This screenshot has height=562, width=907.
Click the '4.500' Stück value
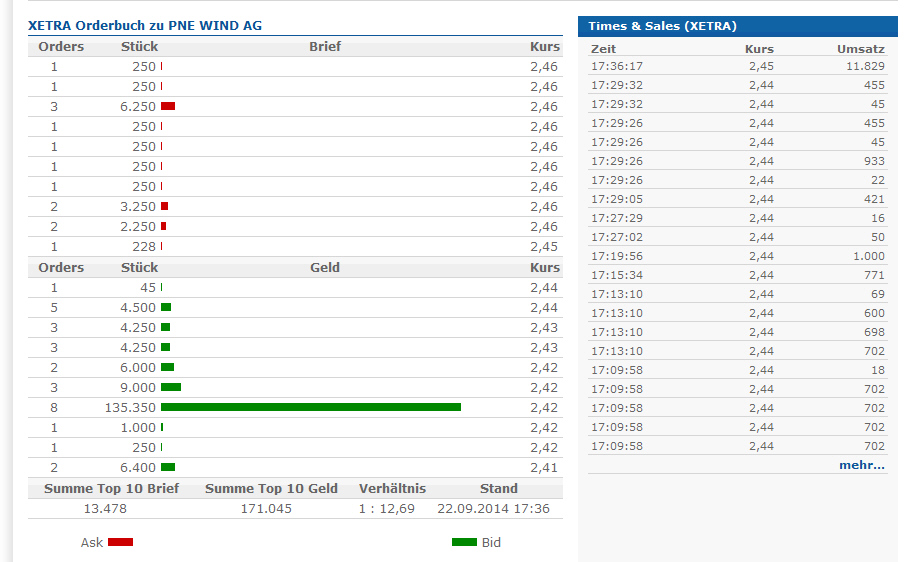click(x=138, y=308)
